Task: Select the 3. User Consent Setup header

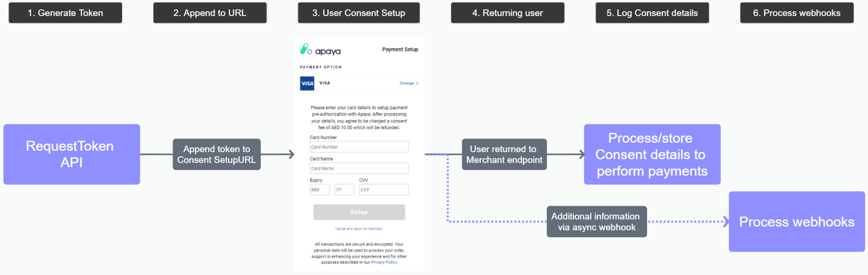Action: 359,13
